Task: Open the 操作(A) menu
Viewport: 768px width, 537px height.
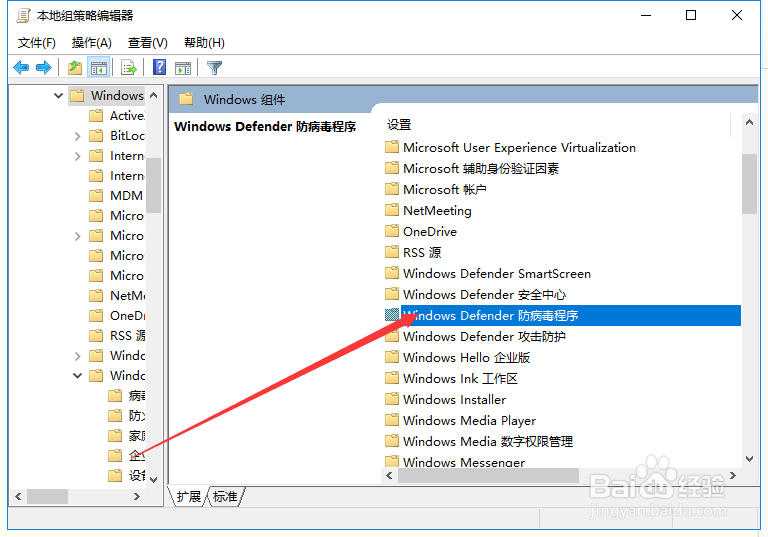Action: (x=92, y=43)
